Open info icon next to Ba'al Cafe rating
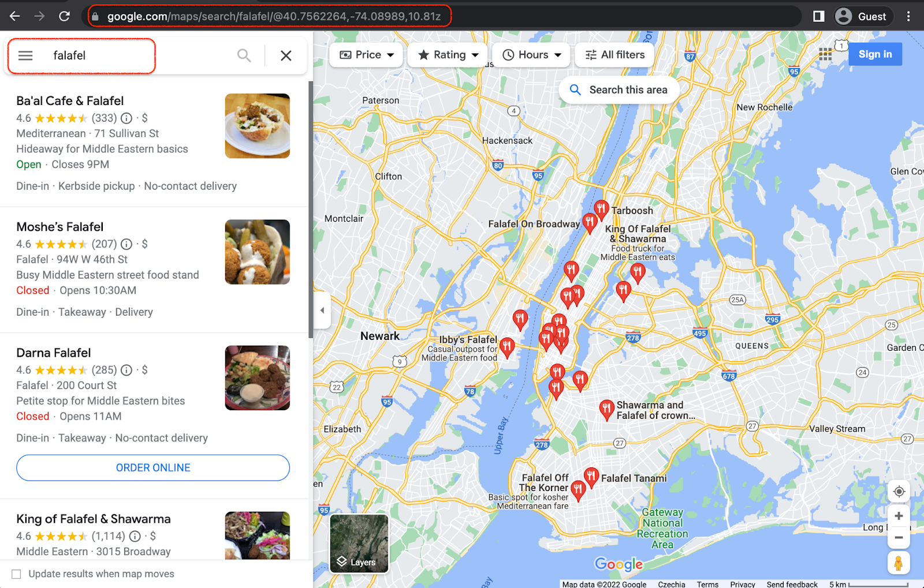The width and height of the screenshot is (924, 588). point(126,118)
